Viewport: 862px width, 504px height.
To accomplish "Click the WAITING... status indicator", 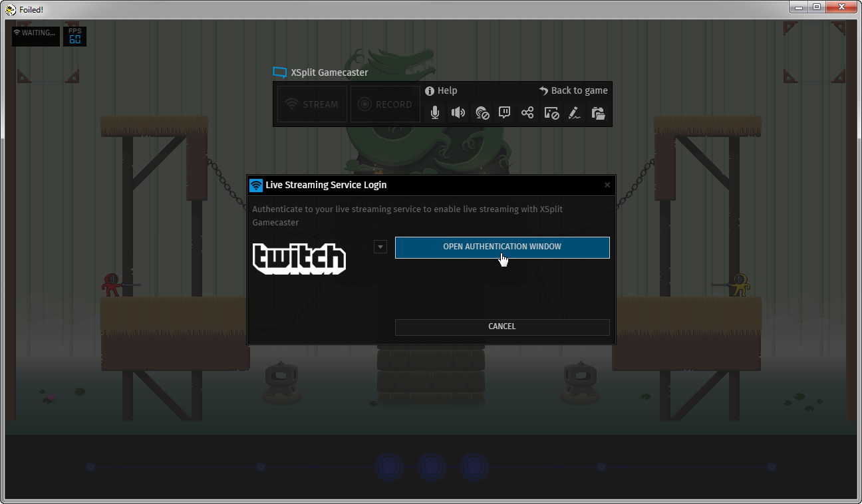I will tap(35, 37).
